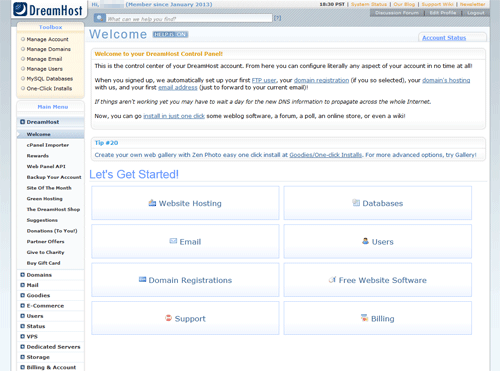This screenshot has height=371, width=500.
Task: Toggle the HELP IS ON badge
Action: (x=170, y=34)
